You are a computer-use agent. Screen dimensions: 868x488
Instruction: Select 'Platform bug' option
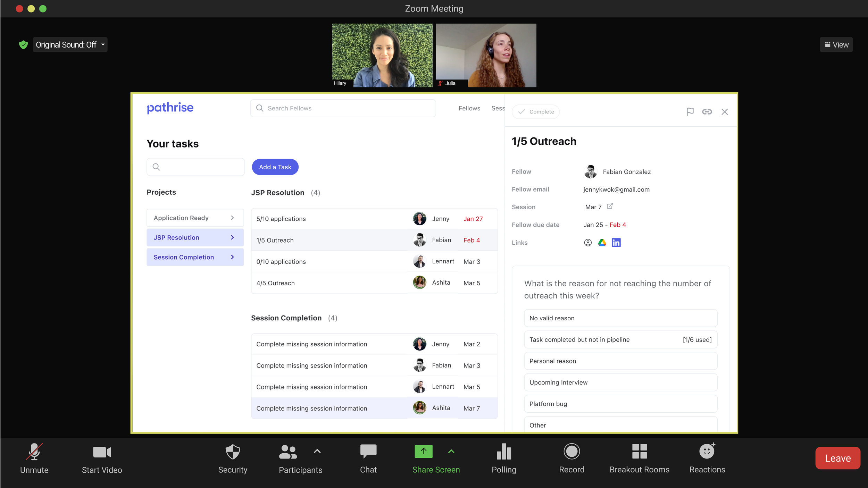621,404
